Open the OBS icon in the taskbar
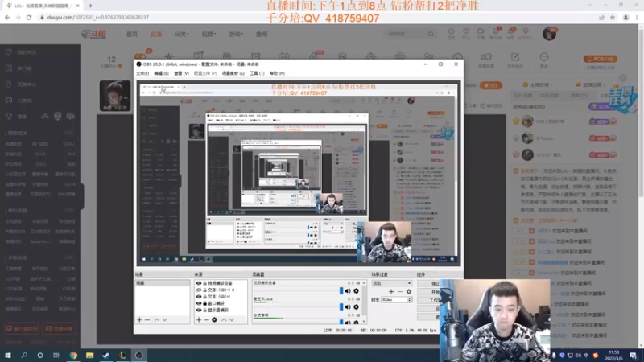This screenshot has height=362, width=644. (x=138, y=356)
